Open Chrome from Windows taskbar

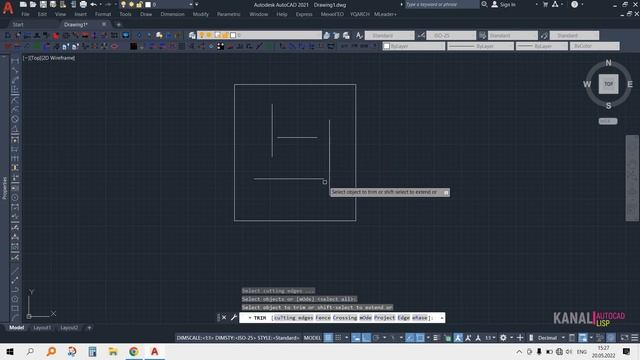(134, 351)
